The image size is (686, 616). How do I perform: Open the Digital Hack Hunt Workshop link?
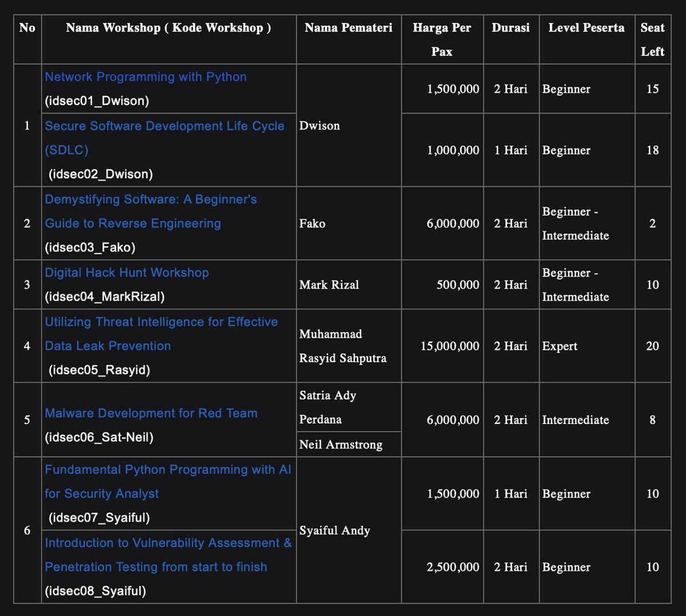tap(127, 273)
